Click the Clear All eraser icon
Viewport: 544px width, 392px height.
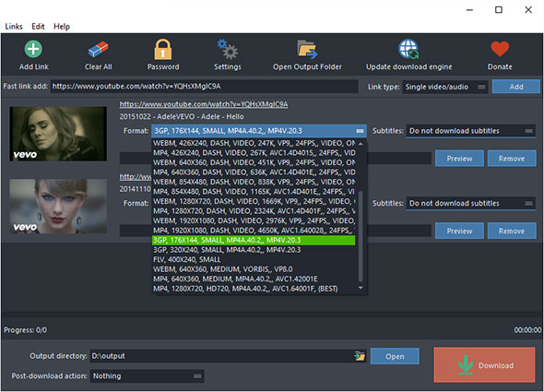[x=98, y=49]
